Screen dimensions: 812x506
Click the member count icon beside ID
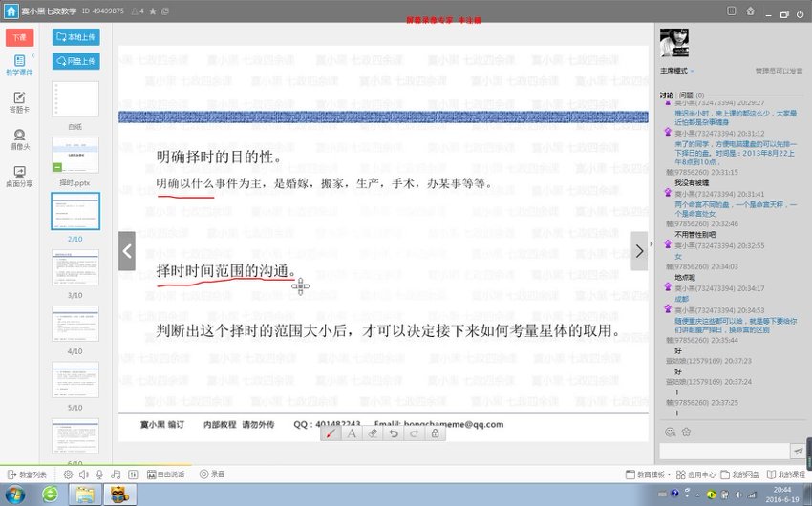pyautogui.click(x=138, y=11)
